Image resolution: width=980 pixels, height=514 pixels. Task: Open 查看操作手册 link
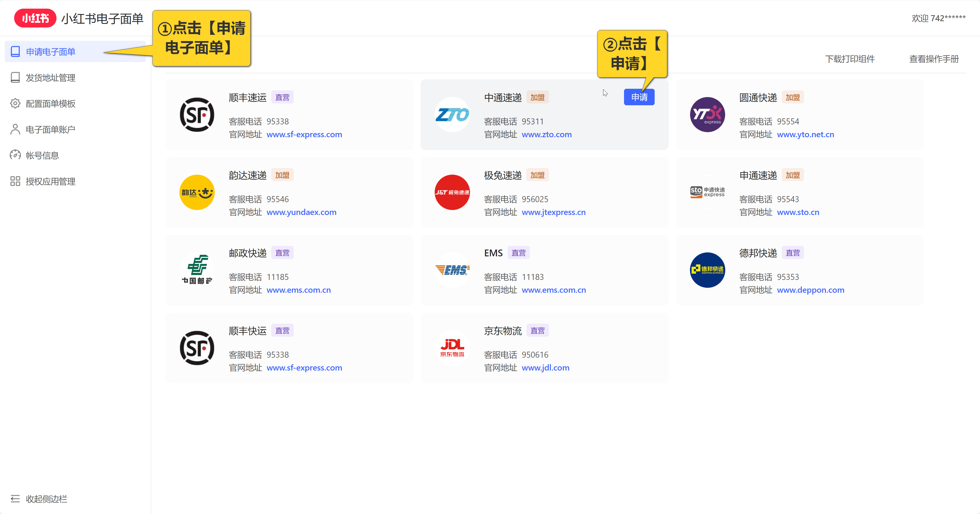pos(934,59)
